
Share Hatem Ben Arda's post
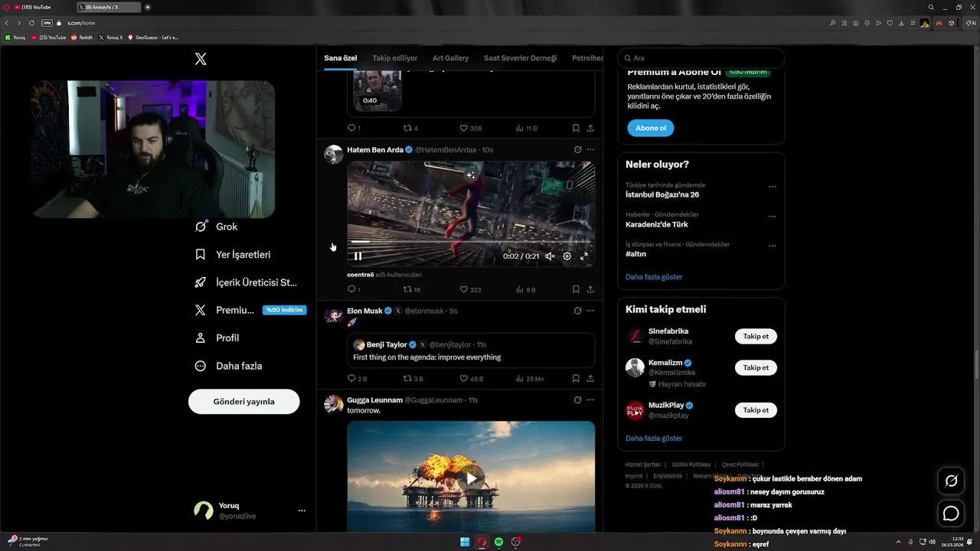click(590, 289)
